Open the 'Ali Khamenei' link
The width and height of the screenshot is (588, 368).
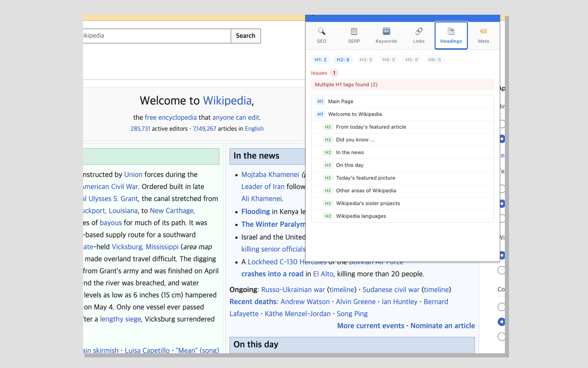click(261, 199)
